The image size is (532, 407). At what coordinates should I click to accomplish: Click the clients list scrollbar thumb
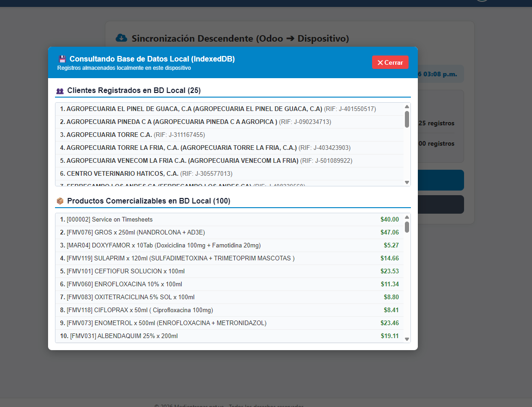tap(407, 119)
